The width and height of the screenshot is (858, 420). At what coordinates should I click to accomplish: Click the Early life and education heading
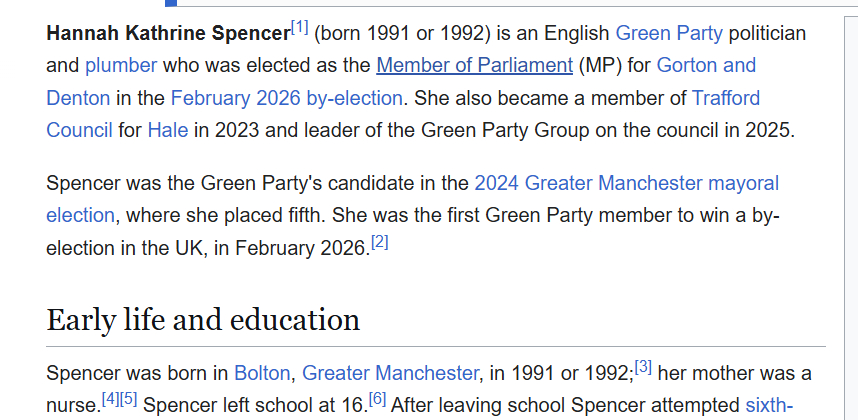(203, 320)
